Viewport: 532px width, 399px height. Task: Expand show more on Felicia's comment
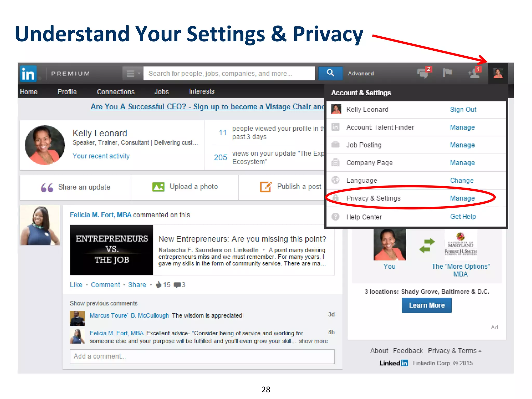pyautogui.click(x=313, y=341)
